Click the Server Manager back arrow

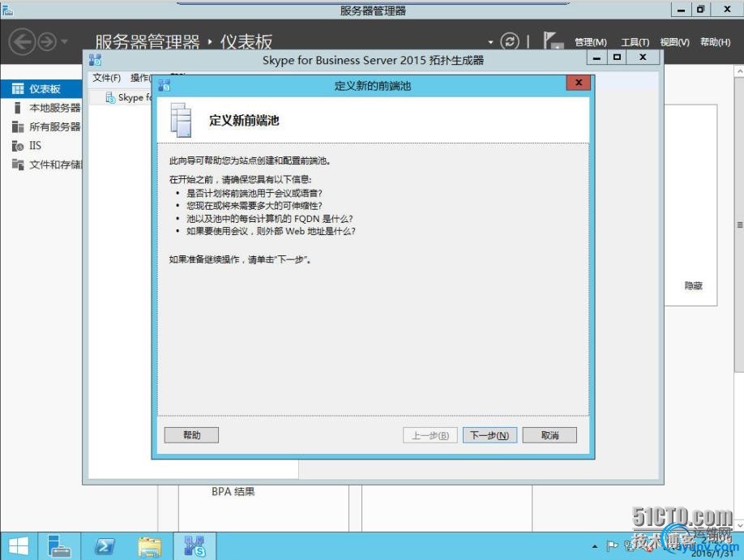(22, 42)
